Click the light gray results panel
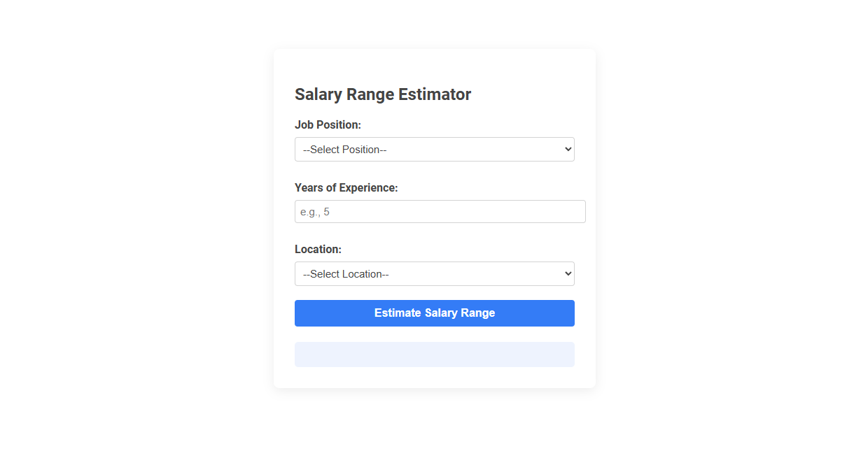 (434, 354)
